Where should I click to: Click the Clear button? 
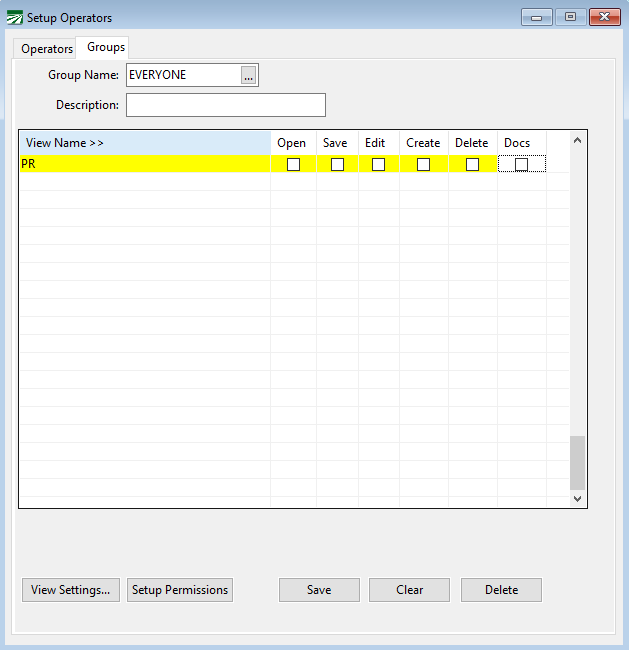[409, 590]
